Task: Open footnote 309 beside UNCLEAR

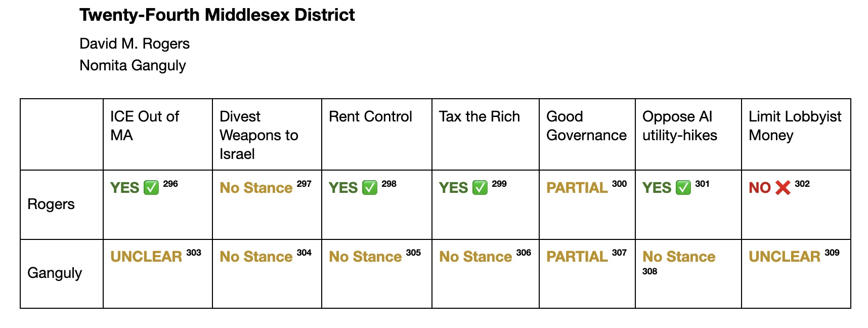Action: (832, 253)
